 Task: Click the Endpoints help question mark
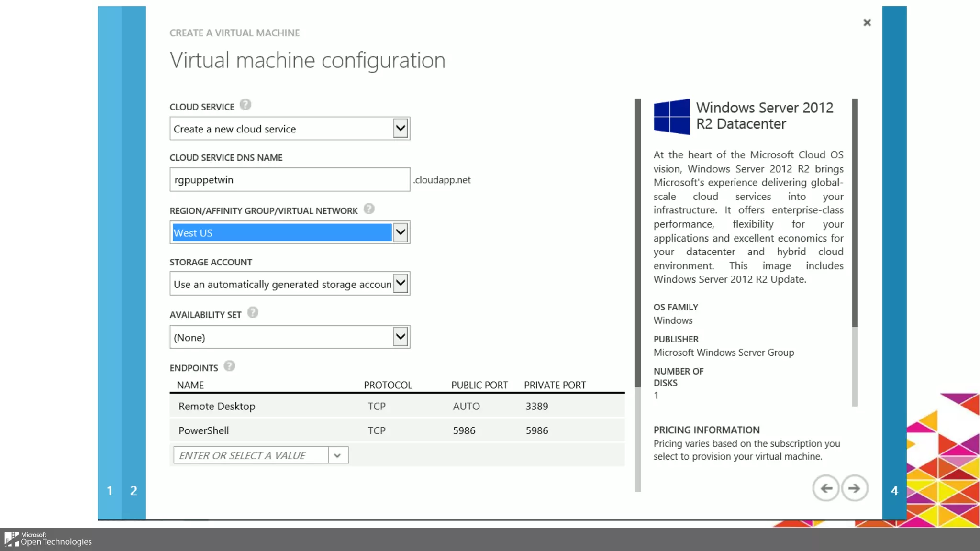[x=229, y=366]
